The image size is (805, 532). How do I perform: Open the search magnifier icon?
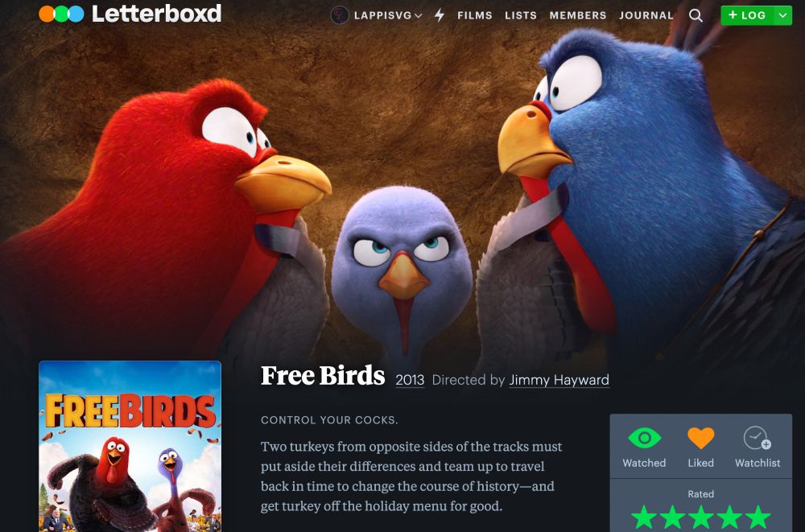click(x=696, y=15)
